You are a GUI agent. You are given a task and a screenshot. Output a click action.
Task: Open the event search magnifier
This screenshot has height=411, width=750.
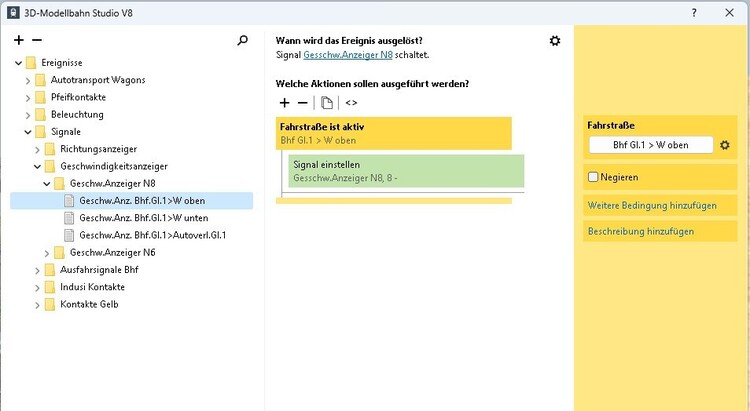(x=242, y=41)
